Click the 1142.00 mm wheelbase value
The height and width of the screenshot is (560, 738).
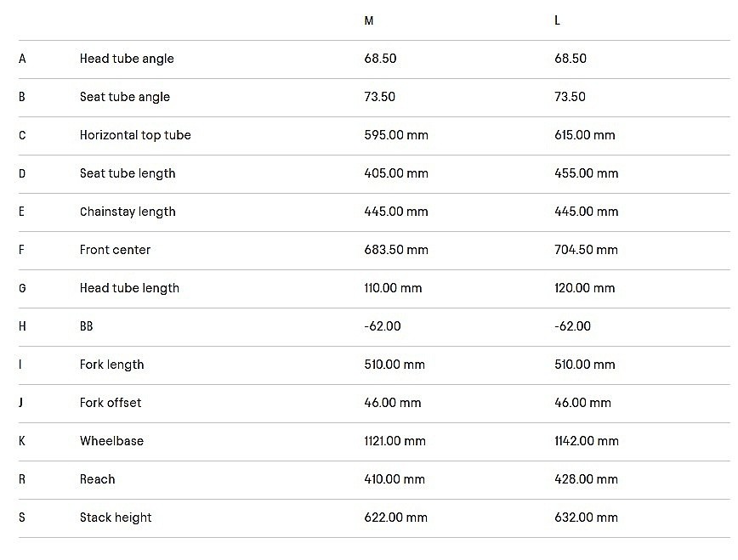click(587, 441)
